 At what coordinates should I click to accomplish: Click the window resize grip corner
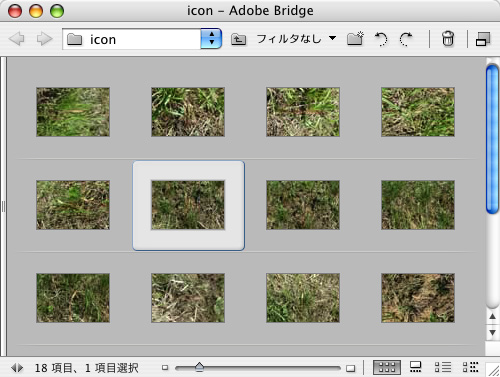point(494,370)
